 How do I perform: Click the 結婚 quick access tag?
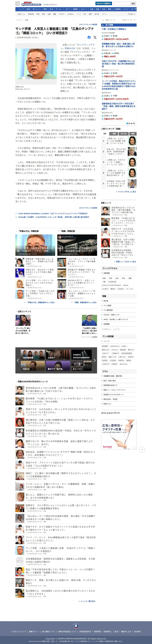click(x=104, y=278)
